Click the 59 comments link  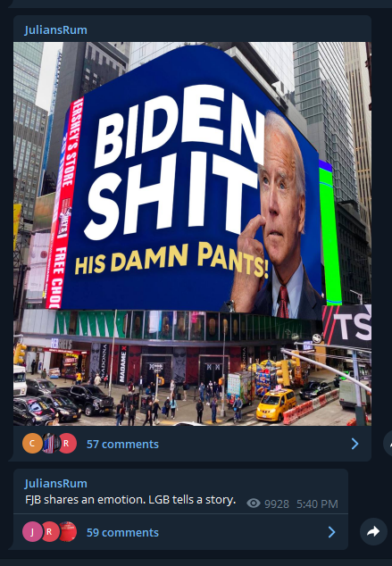coord(122,532)
